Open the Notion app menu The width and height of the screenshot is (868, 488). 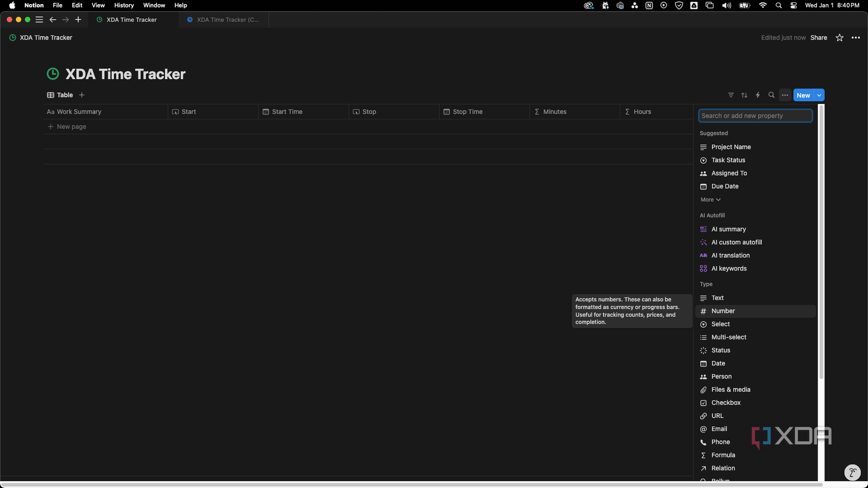34,5
